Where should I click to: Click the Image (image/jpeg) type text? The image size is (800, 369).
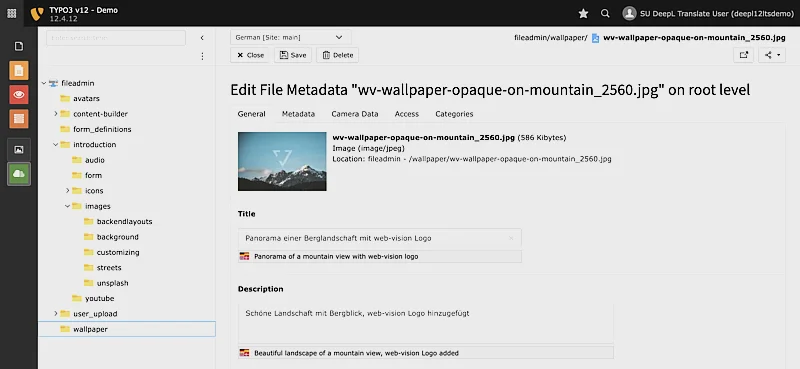368,148
